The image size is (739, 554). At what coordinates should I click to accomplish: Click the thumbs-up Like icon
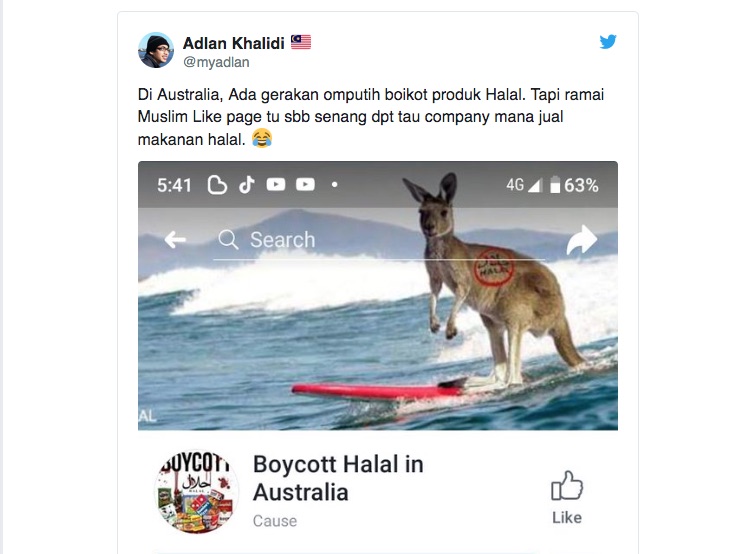(x=567, y=485)
